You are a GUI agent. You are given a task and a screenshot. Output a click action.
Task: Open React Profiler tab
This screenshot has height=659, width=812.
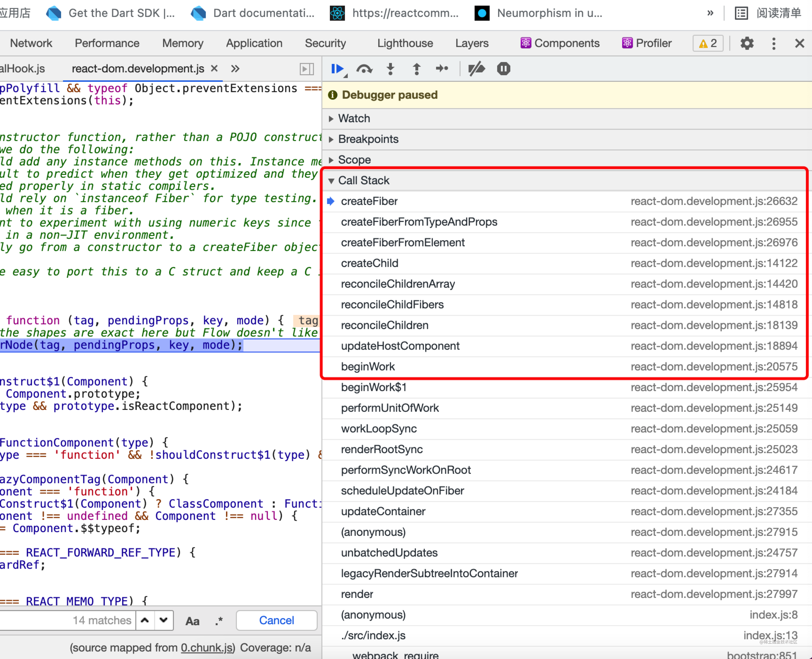tap(647, 43)
